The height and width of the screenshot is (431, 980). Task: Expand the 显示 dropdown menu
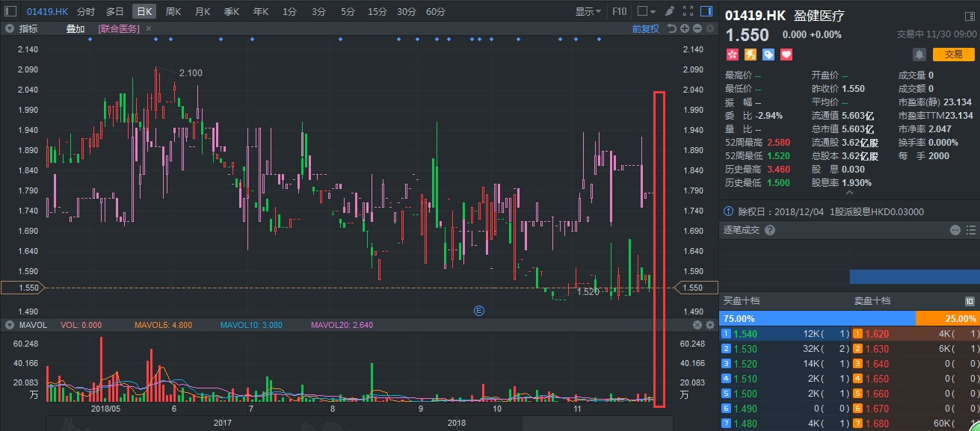click(x=588, y=12)
